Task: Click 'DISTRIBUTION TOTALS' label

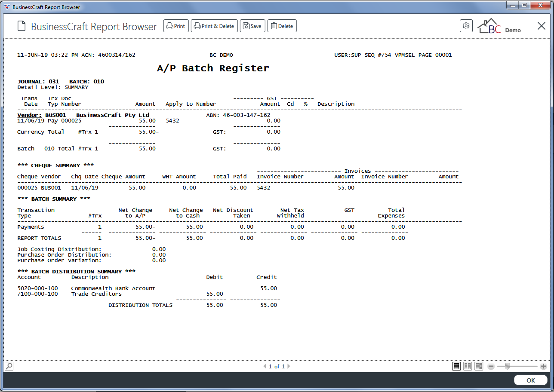Action: pos(140,305)
